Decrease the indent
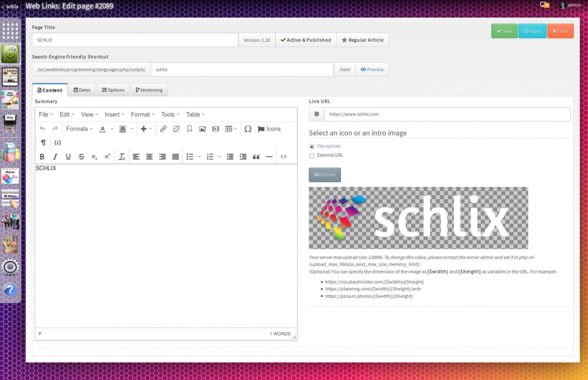 (230, 157)
